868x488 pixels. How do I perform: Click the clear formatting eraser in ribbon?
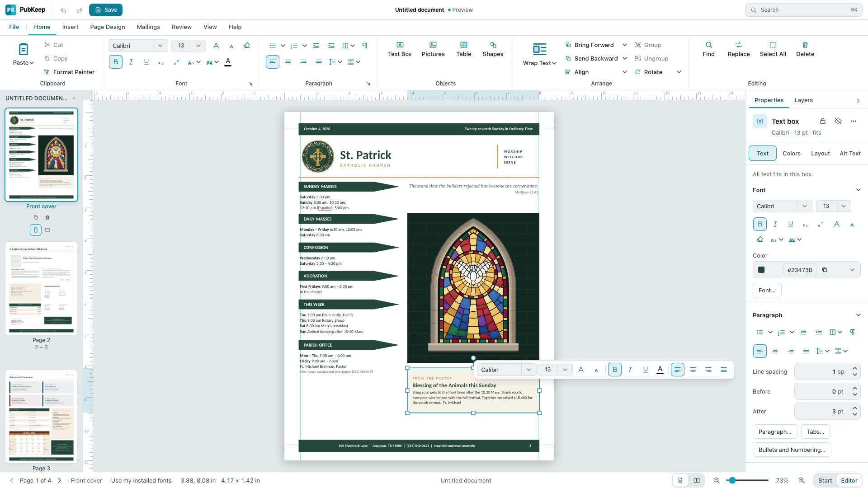pos(247,45)
